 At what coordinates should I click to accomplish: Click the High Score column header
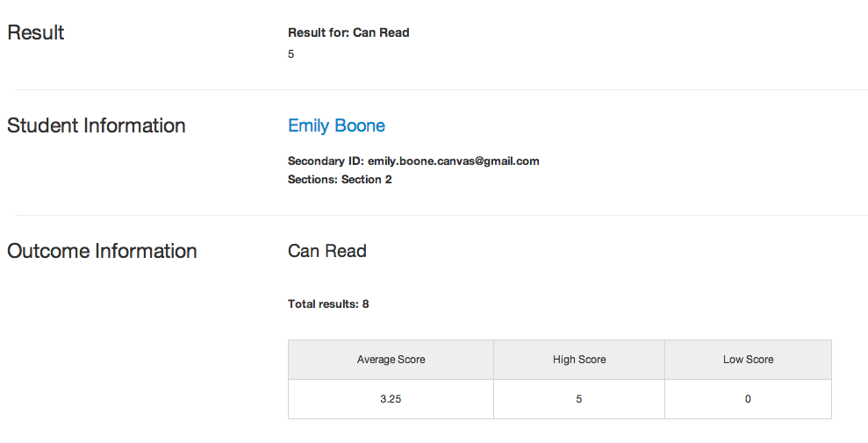pyautogui.click(x=579, y=360)
